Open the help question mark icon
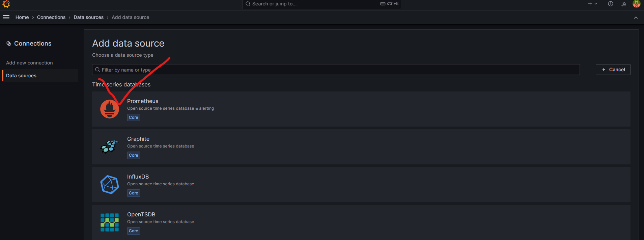Screen dimensions: 644x240 pos(611,4)
